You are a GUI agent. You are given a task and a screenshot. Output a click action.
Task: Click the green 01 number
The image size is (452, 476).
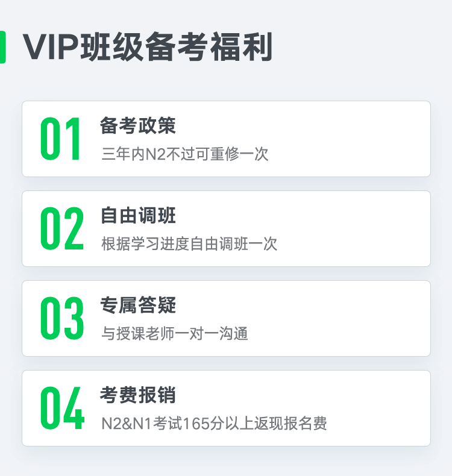coord(60,139)
